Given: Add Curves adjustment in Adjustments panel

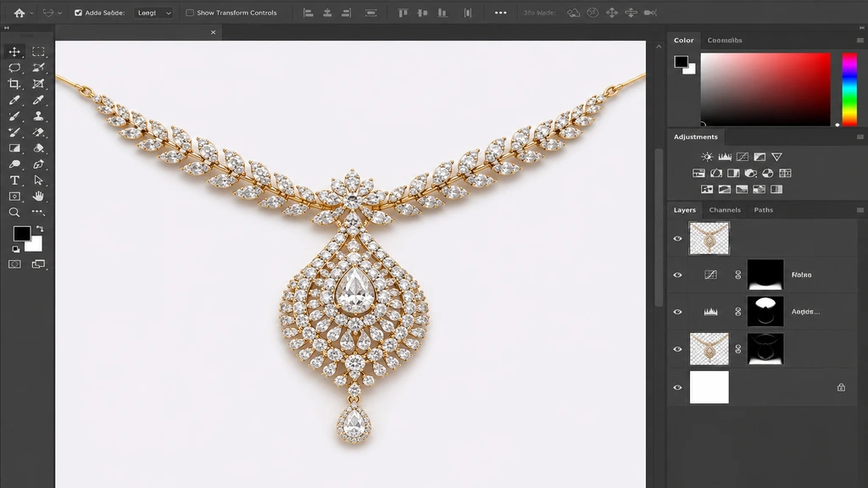Looking at the screenshot, I should 743,157.
